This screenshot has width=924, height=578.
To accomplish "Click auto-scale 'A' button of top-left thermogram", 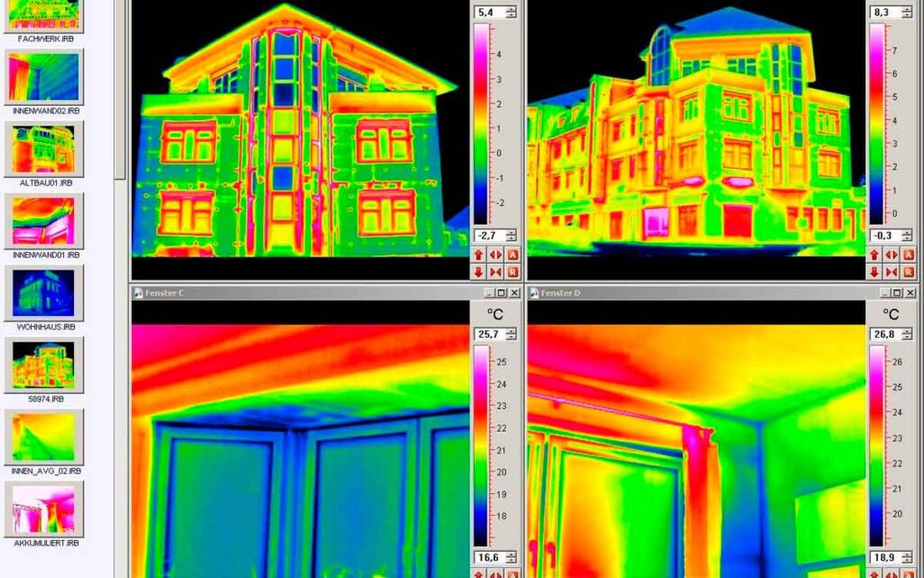I will 513,256.
